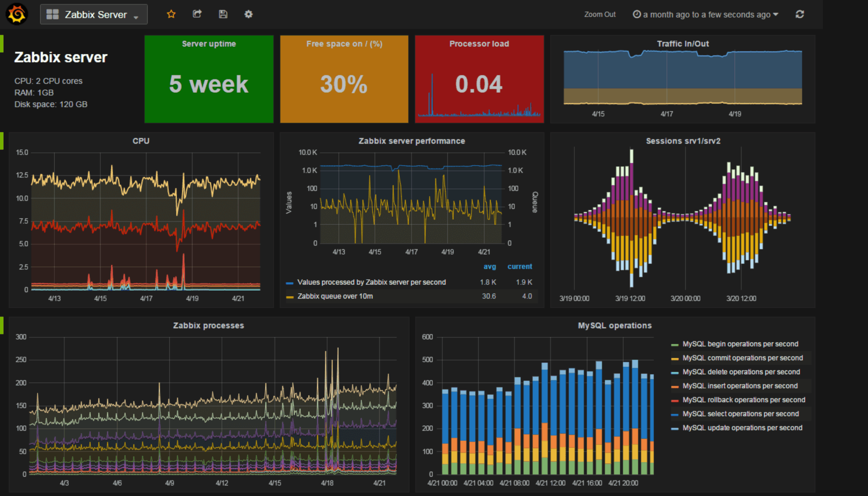Star this dashboard as favorite

pyautogui.click(x=171, y=14)
